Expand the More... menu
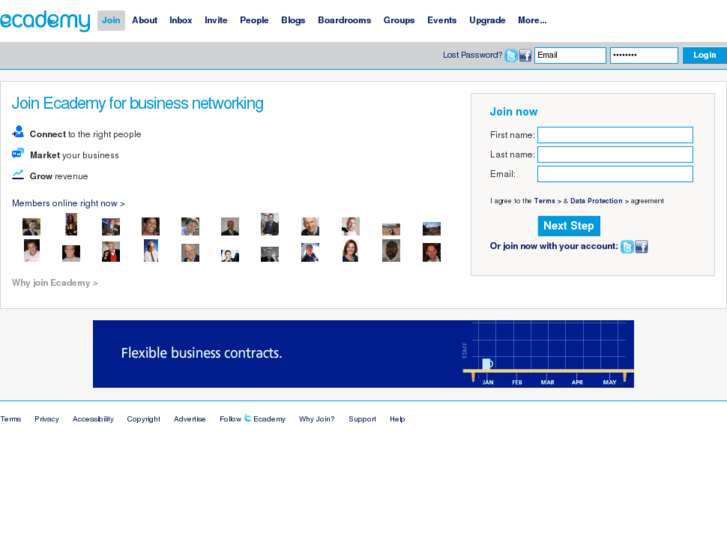 (532, 20)
